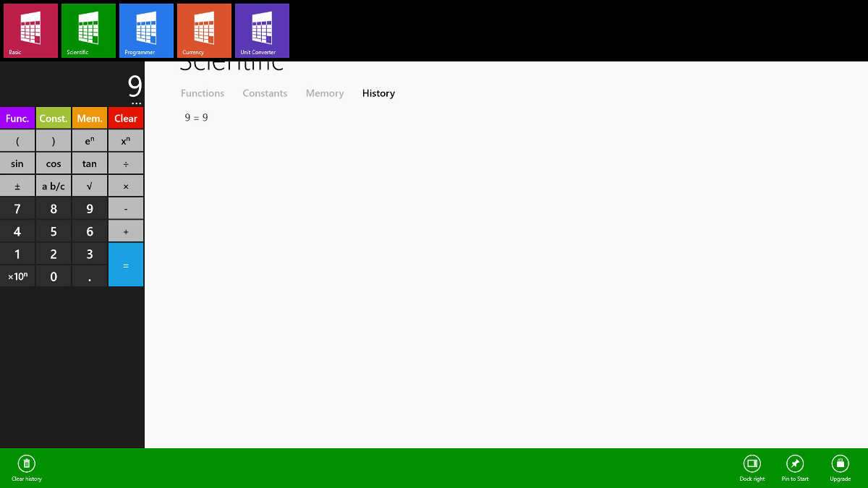Open the Currency converter tile

204,30
